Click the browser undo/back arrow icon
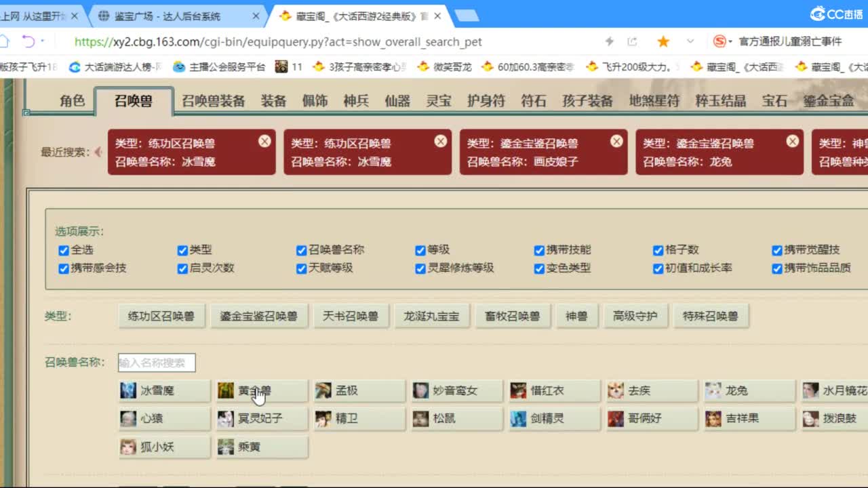Image resolution: width=868 pixels, height=488 pixels. 28,41
